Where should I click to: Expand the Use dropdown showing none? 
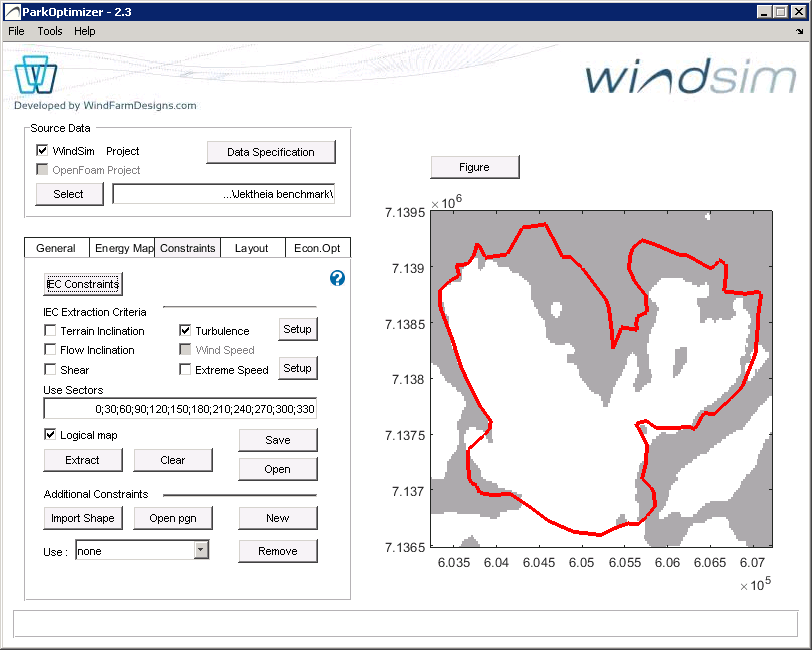coord(201,550)
